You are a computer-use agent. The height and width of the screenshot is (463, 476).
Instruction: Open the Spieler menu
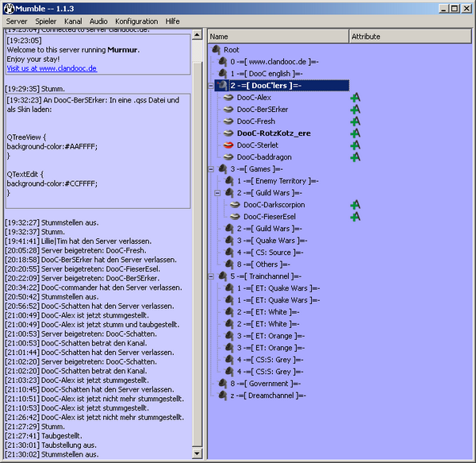click(46, 21)
